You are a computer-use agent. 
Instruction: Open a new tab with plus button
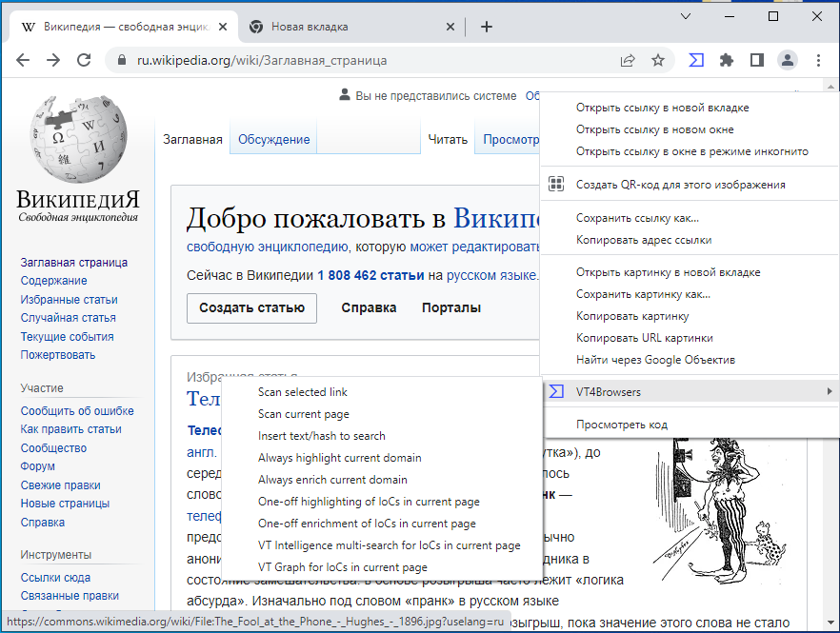(487, 27)
